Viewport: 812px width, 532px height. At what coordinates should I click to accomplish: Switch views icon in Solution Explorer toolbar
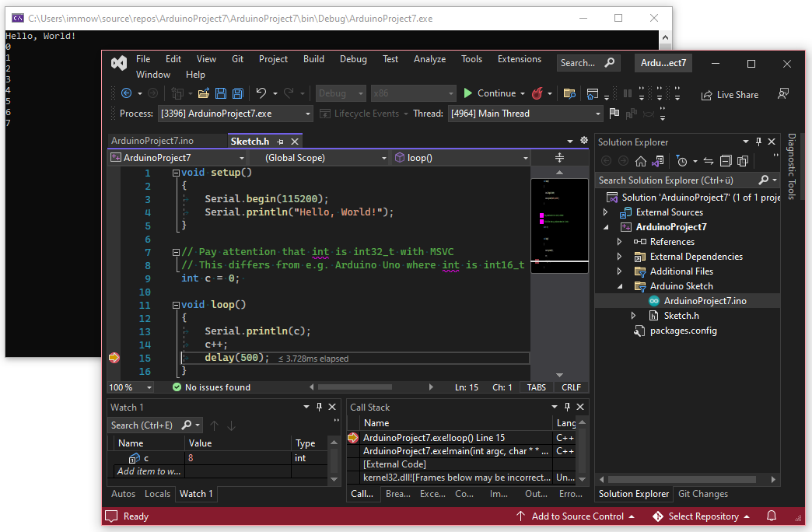click(658, 161)
